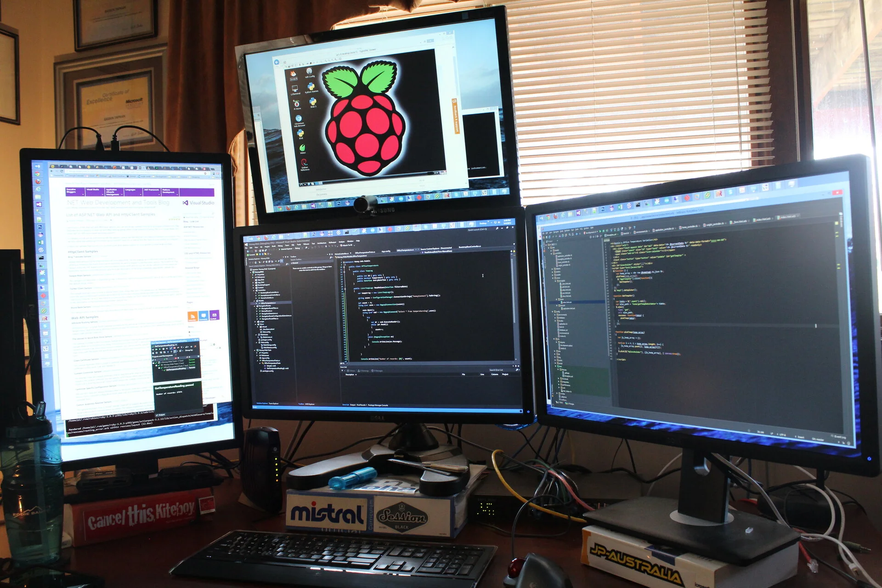
Task: Expand the Languages purple menu dropdown
Action: [133, 191]
